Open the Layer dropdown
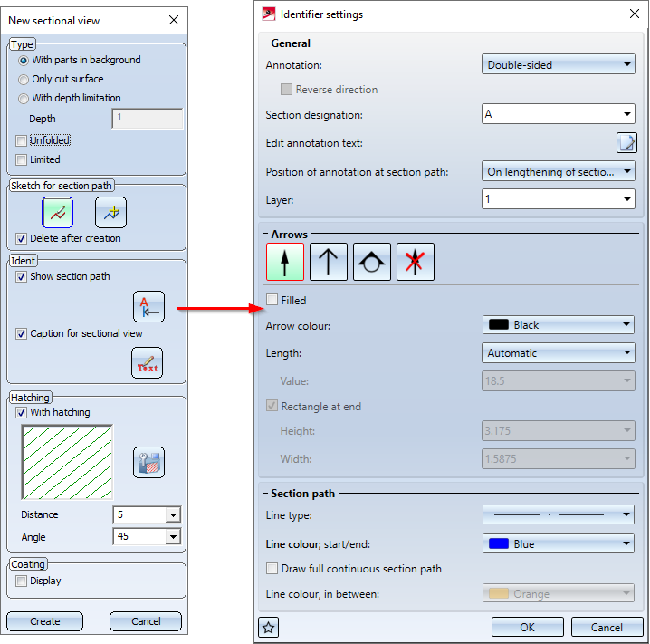This screenshot has height=644, width=650. [559, 199]
